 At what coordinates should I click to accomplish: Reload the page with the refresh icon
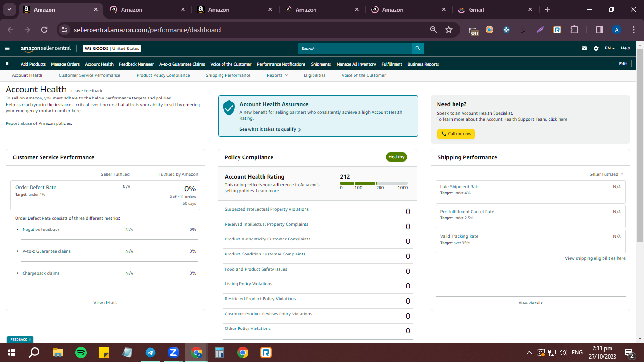[x=44, y=30]
